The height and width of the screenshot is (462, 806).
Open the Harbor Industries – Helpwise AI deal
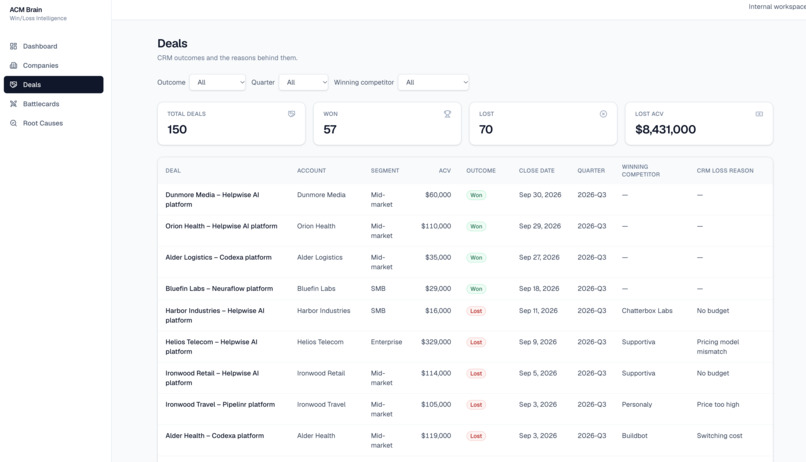pos(215,316)
